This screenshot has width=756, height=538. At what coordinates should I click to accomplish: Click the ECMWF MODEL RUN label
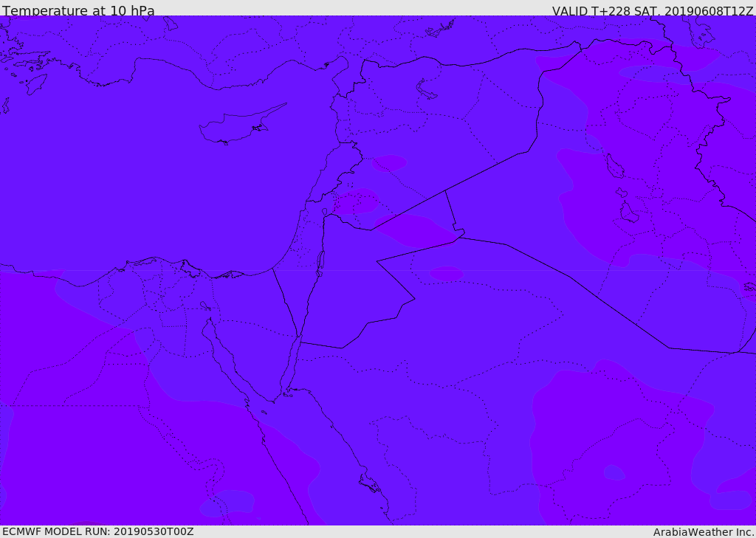[98, 531]
